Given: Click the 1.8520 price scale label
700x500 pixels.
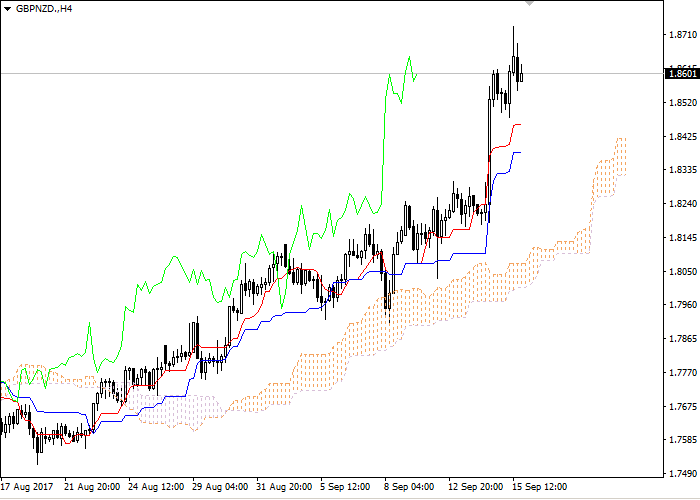Looking at the screenshot, I should click(683, 103).
